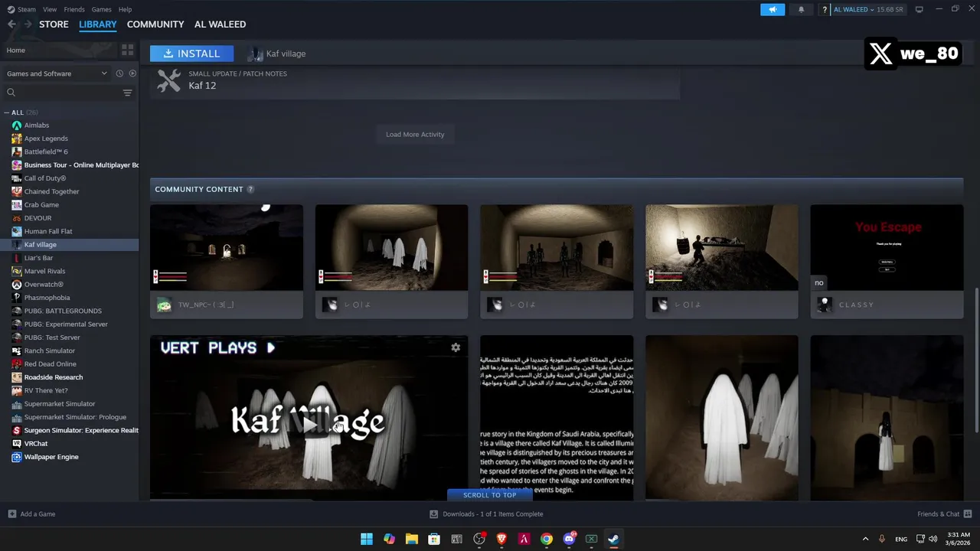Select Apex Legends in the library
980x551 pixels.
[69, 139]
